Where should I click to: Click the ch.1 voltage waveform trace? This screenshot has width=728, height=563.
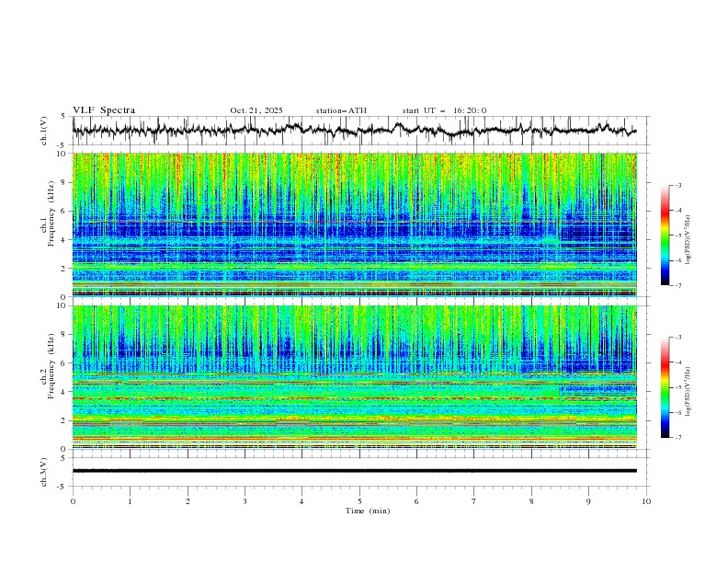click(x=354, y=130)
